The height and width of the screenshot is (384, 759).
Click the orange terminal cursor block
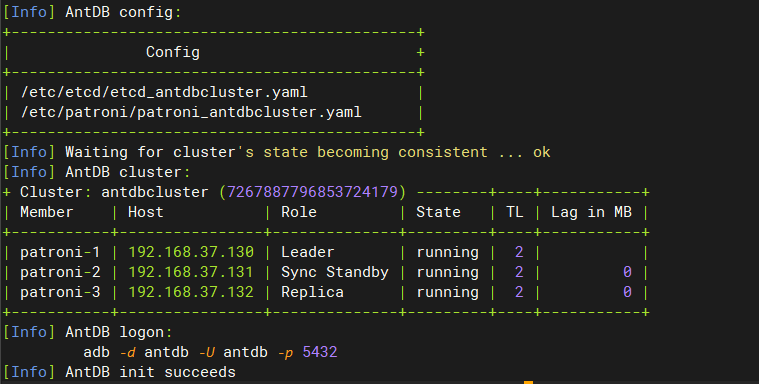coord(529,383)
